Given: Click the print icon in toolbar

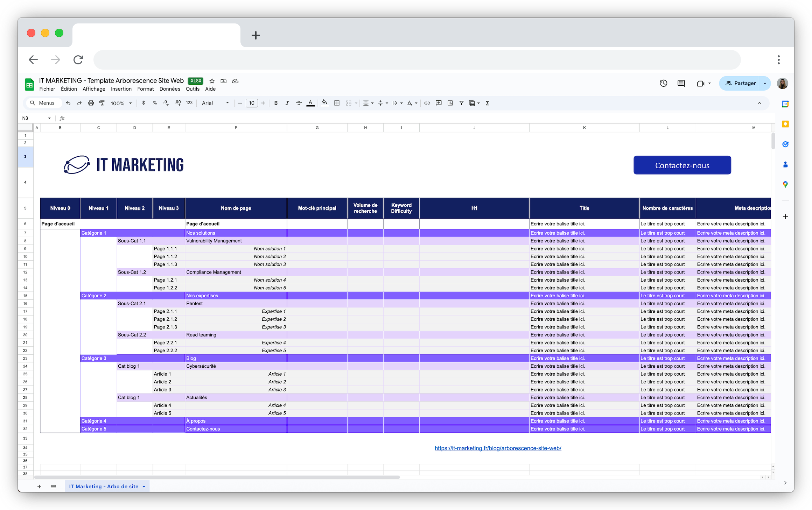Looking at the screenshot, I should pyautogui.click(x=91, y=103).
